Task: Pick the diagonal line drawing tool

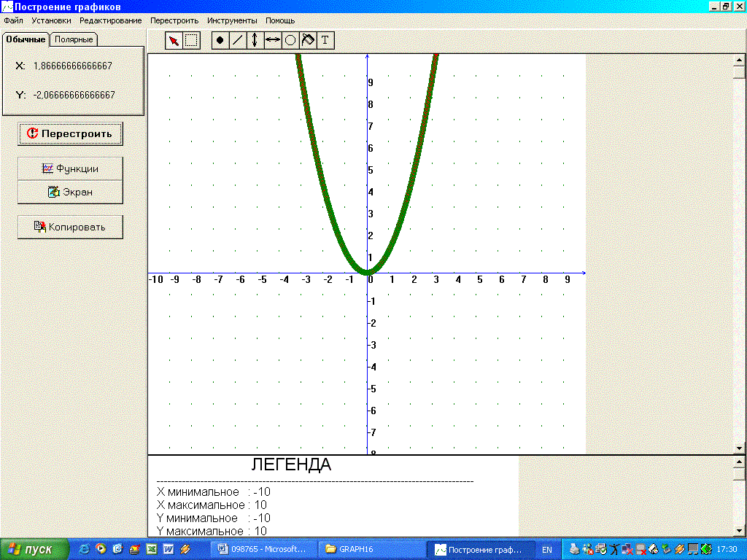Action: tap(237, 41)
